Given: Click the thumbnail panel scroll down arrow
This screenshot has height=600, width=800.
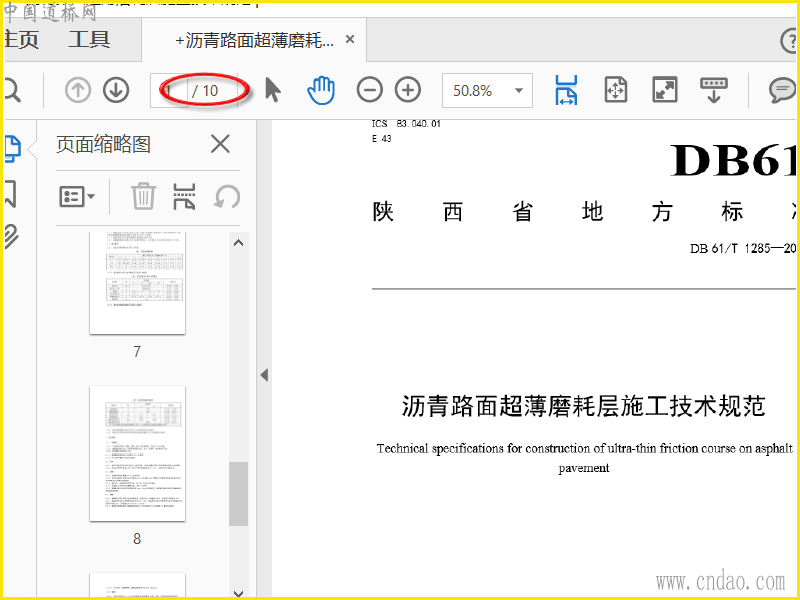Looking at the screenshot, I should click(x=238, y=593).
